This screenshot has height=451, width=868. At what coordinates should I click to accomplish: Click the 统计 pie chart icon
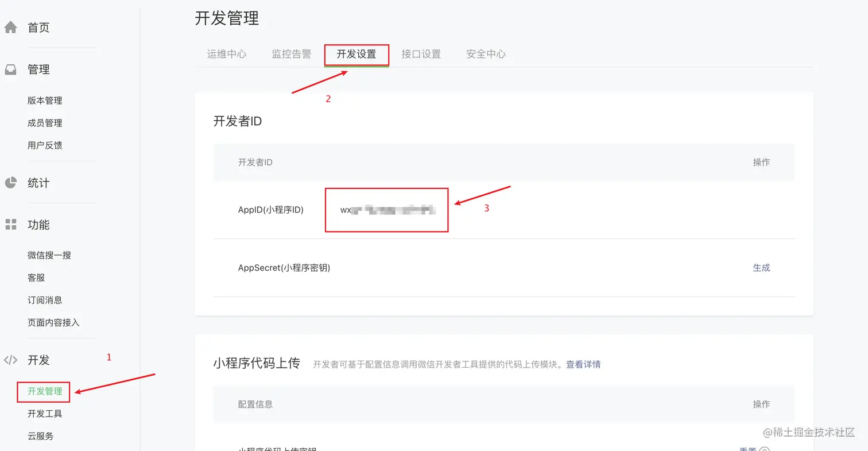(11, 182)
